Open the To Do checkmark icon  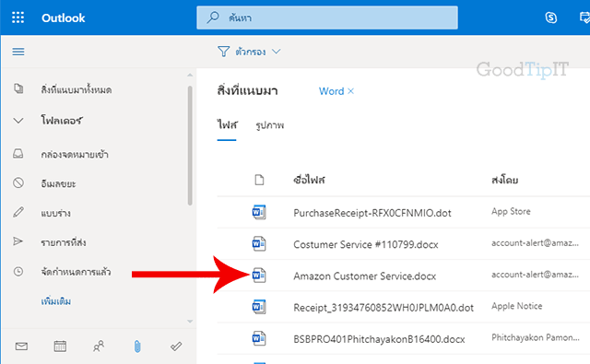coord(176,346)
